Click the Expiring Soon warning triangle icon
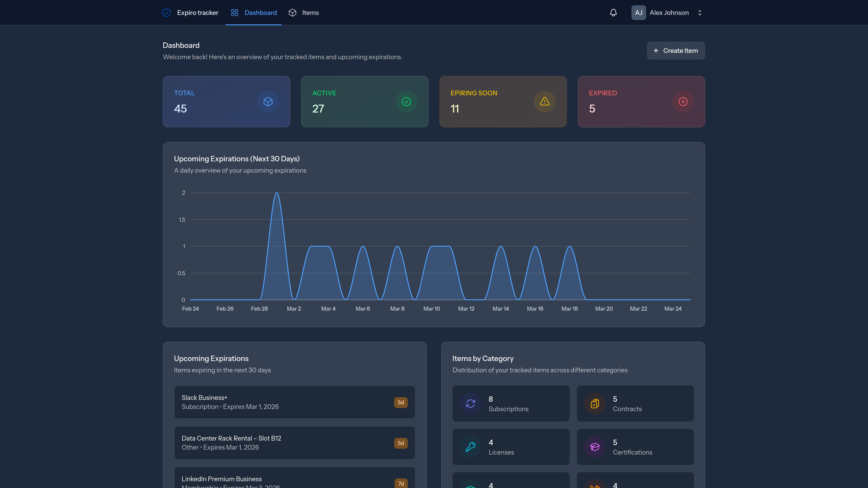 [x=545, y=102]
